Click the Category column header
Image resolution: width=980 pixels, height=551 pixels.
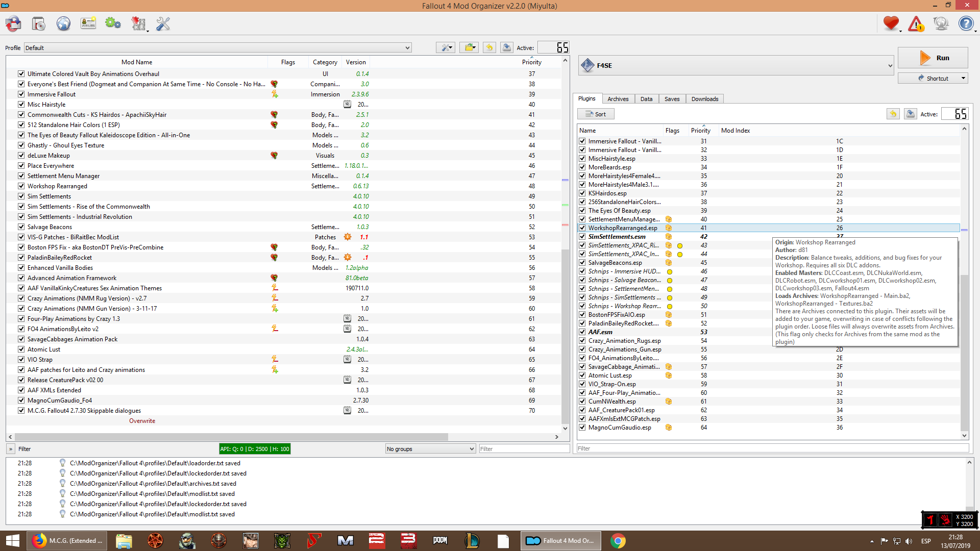tap(325, 62)
